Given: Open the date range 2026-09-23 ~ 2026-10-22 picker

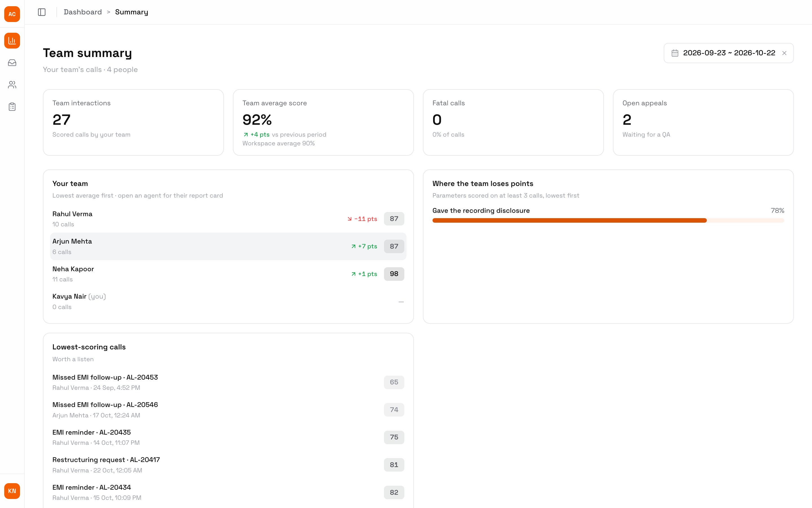Looking at the screenshot, I should click(729, 53).
